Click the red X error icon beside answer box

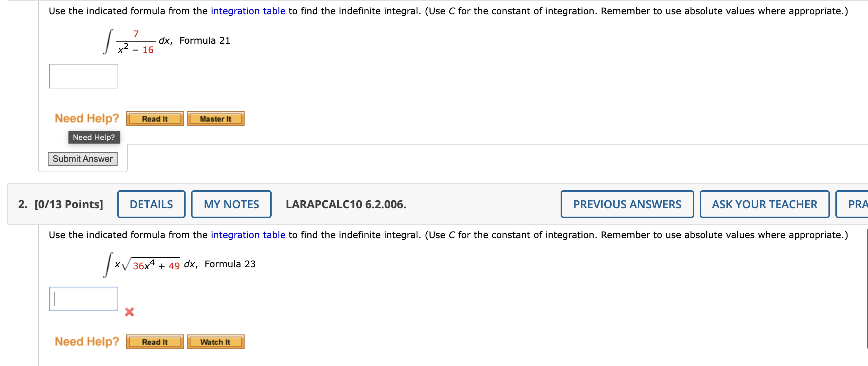pyautogui.click(x=130, y=313)
